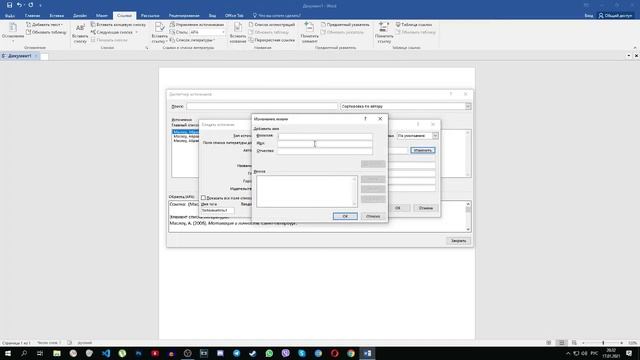Select the Документ1 document tab
Image resolution: width=640 pixels, height=360 pixels.
click(19, 56)
